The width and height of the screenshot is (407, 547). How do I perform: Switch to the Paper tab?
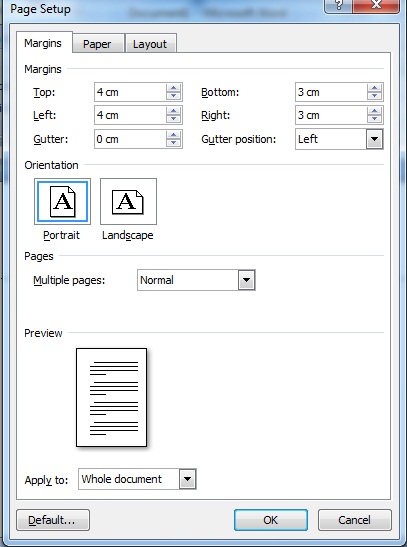tap(98, 44)
